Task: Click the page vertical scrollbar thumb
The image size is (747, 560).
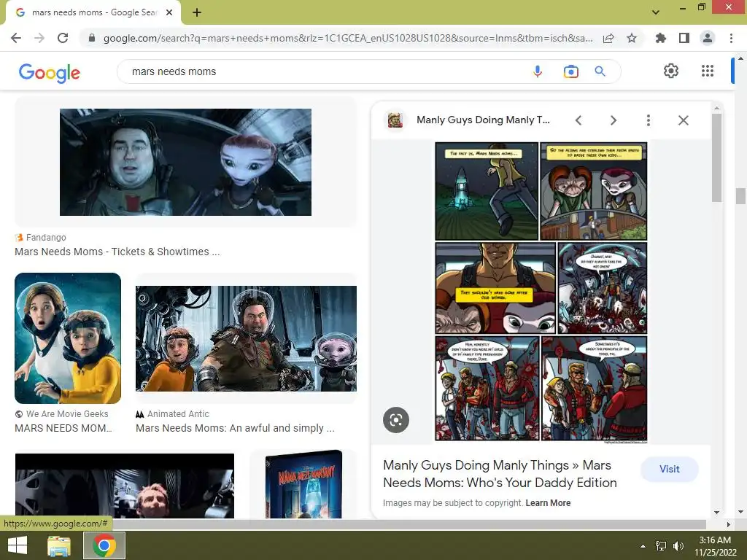Action: coord(740,195)
